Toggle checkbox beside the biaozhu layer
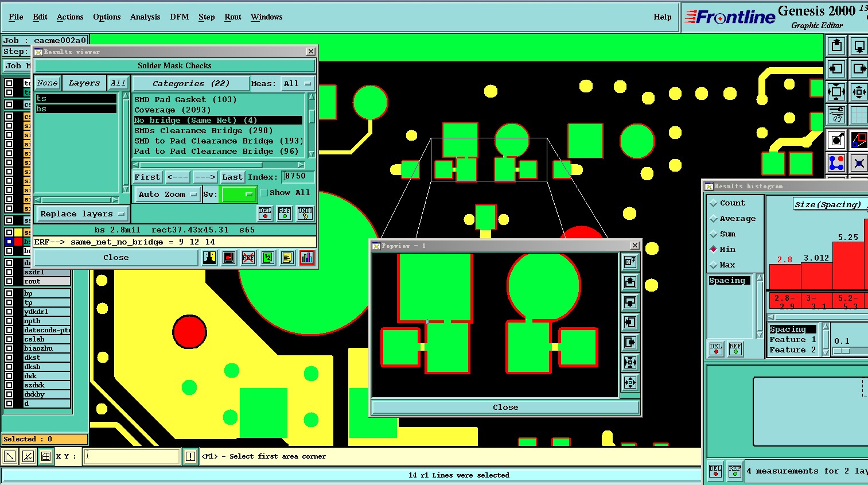 [x=9, y=348]
